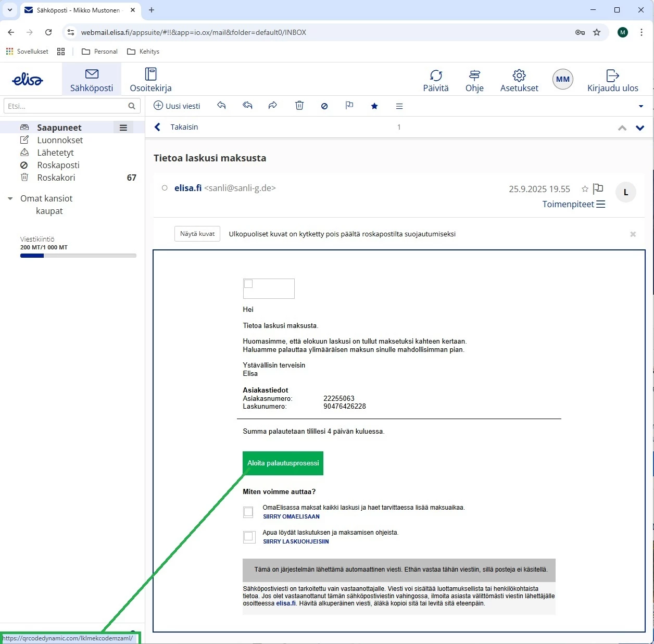Open the Sovellukset apps shortcut
This screenshot has height=644, width=654.
click(27, 52)
